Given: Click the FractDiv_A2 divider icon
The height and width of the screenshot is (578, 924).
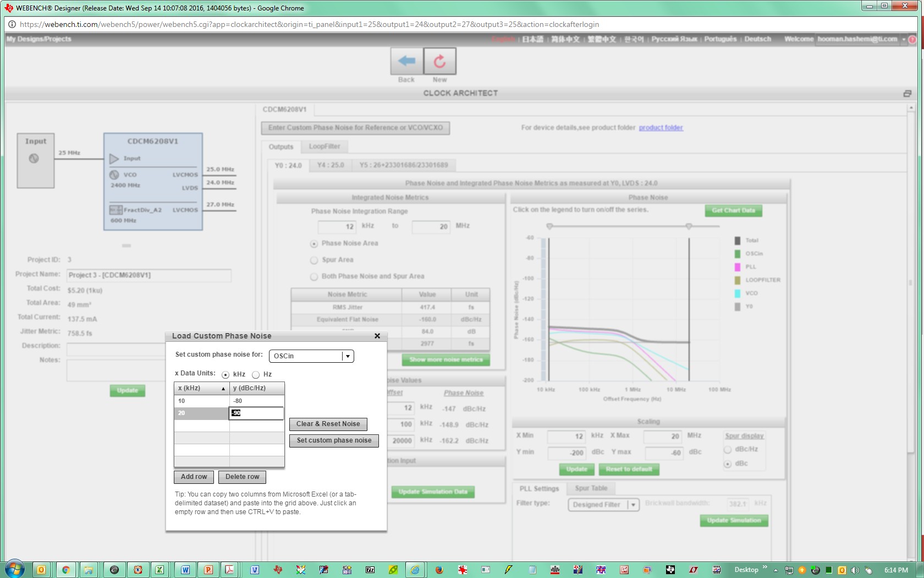Looking at the screenshot, I should click(116, 210).
